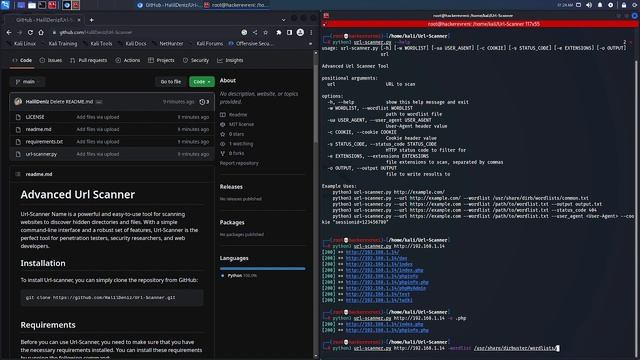This screenshot has height=360, width=640.
Task: Switch to the Projects tab
Action: click(161, 60)
